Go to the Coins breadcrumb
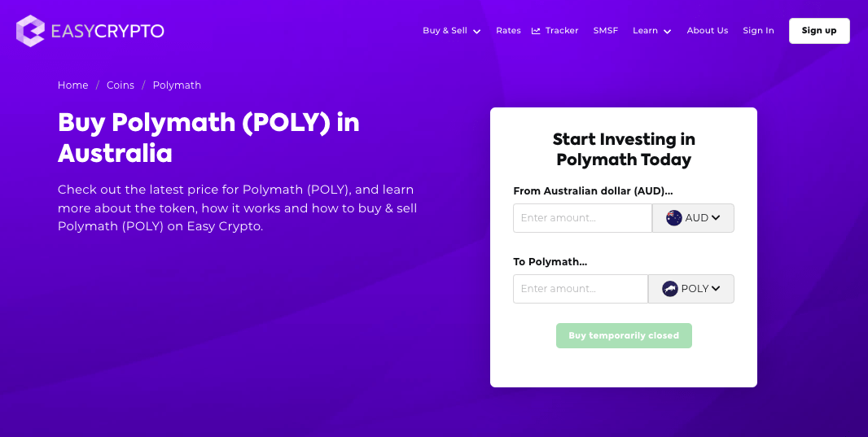 [x=121, y=85]
